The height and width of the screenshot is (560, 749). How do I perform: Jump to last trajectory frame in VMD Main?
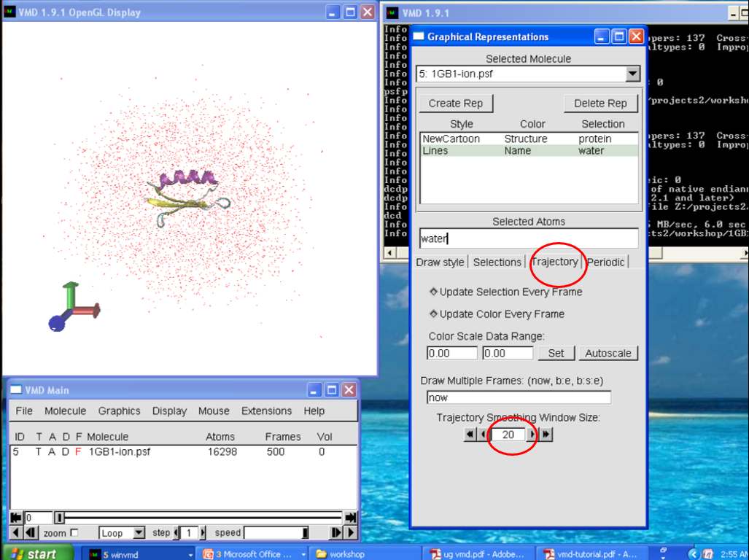point(351,518)
